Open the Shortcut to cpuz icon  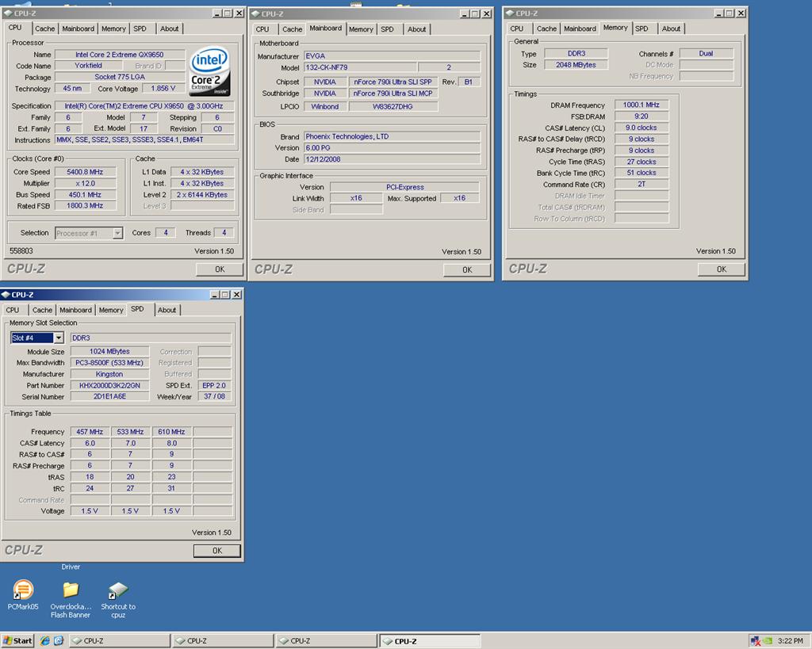[118, 599]
